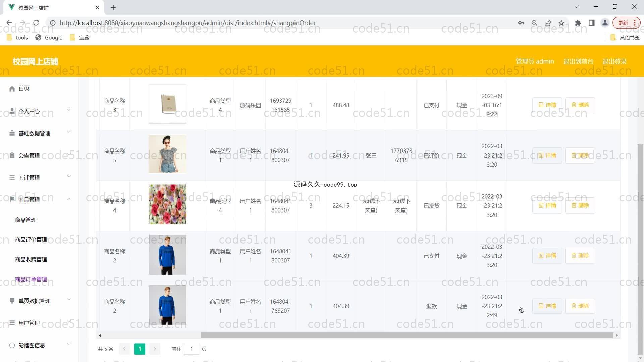View 详情 for the 退款 order
The image size is (644, 362).
click(547, 306)
